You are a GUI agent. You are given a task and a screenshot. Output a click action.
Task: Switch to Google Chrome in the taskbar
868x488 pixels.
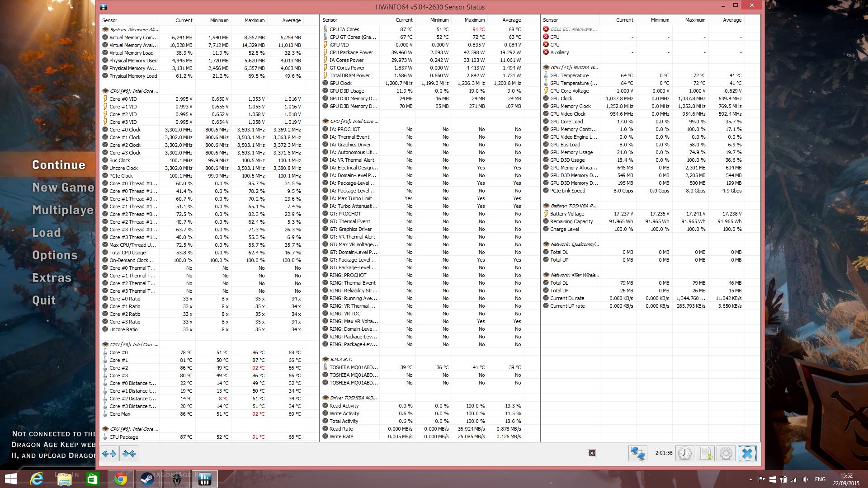point(120,479)
